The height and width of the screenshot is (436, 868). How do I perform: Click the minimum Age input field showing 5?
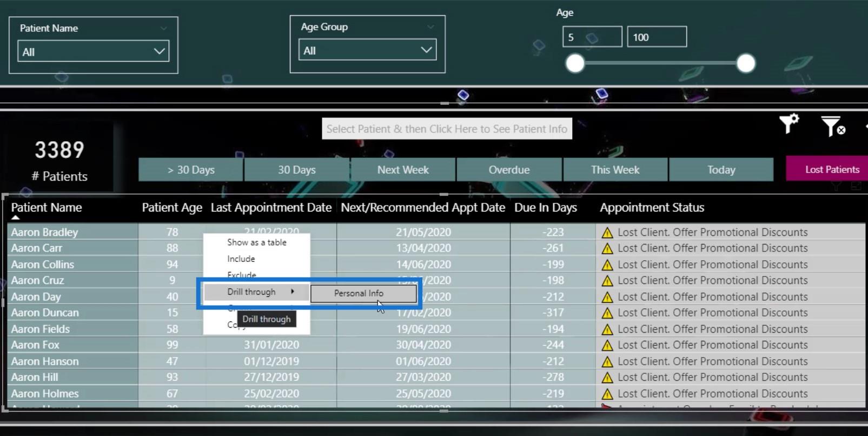[x=592, y=37]
